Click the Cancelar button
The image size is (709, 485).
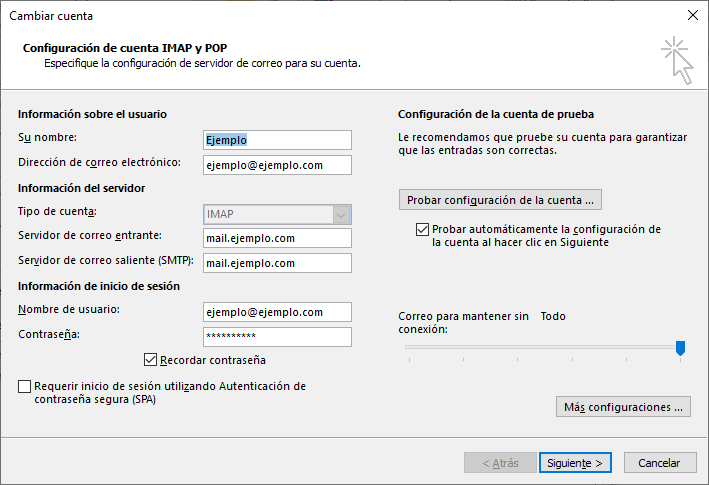(660, 463)
